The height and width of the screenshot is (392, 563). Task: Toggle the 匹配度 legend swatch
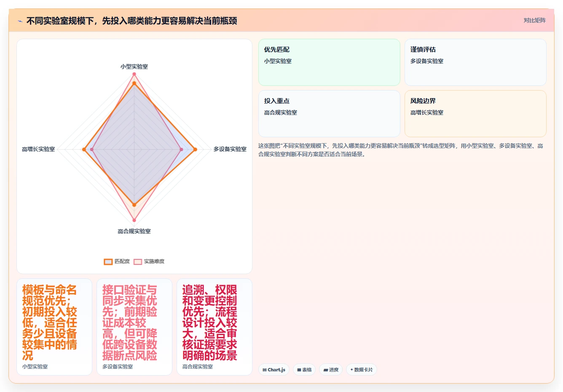pyautogui.click(x=108, y=261)
